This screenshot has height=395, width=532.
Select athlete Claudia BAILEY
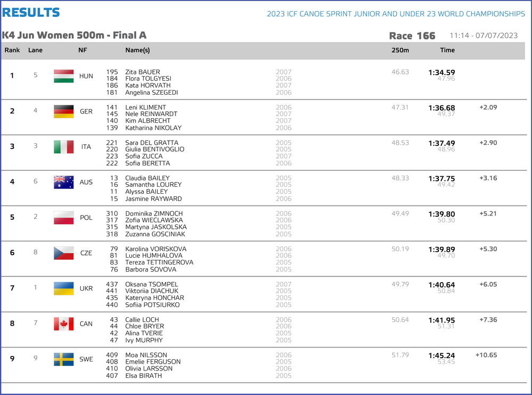click(147, 178)
